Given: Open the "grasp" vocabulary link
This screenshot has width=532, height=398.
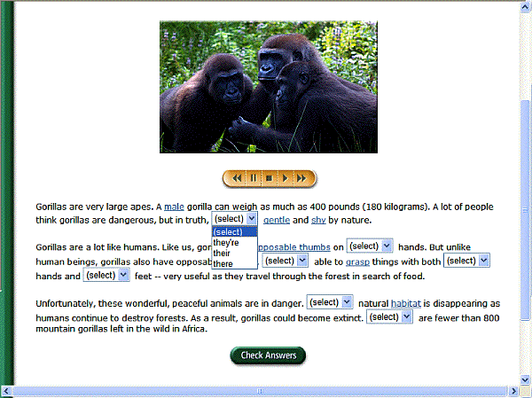Looking at the screenshot, I should 357,262.
